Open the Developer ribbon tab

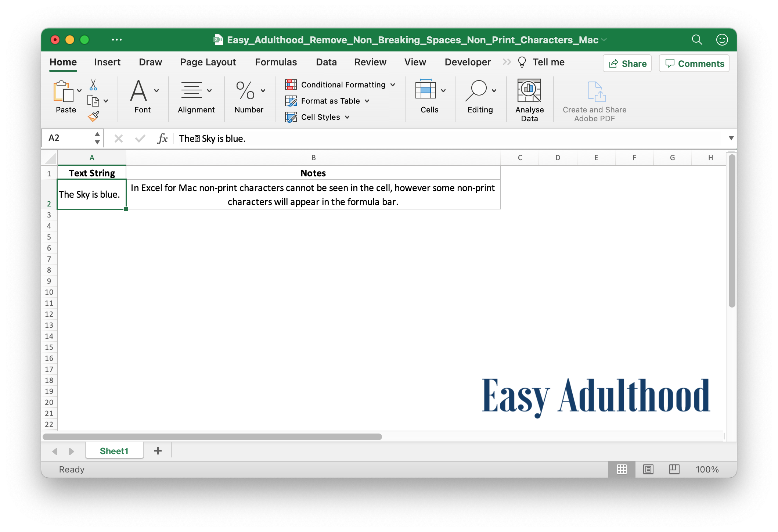(x=467, y=62)
